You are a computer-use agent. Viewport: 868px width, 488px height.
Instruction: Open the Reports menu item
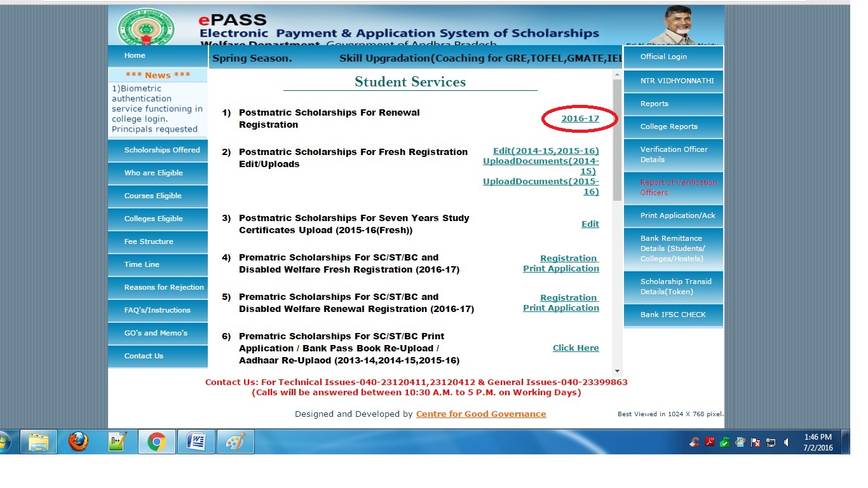[674, 104]
